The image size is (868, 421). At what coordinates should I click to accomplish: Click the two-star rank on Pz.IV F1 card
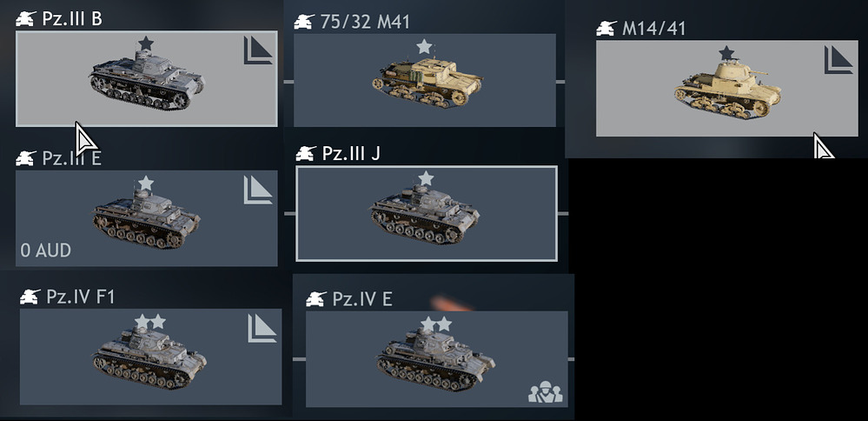(x=150, y=321)
